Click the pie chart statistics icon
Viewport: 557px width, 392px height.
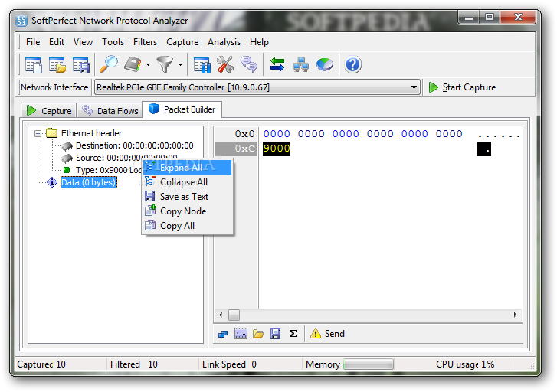[325, 64]
